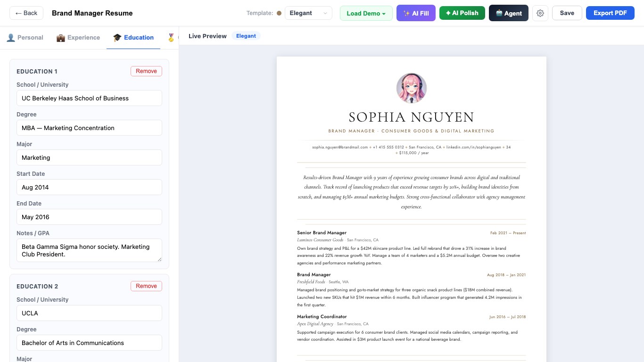644x362 pixels.
Task: Click the Senior Brand Manager job title
Action: pyautogui.click(x=322, y=233)
